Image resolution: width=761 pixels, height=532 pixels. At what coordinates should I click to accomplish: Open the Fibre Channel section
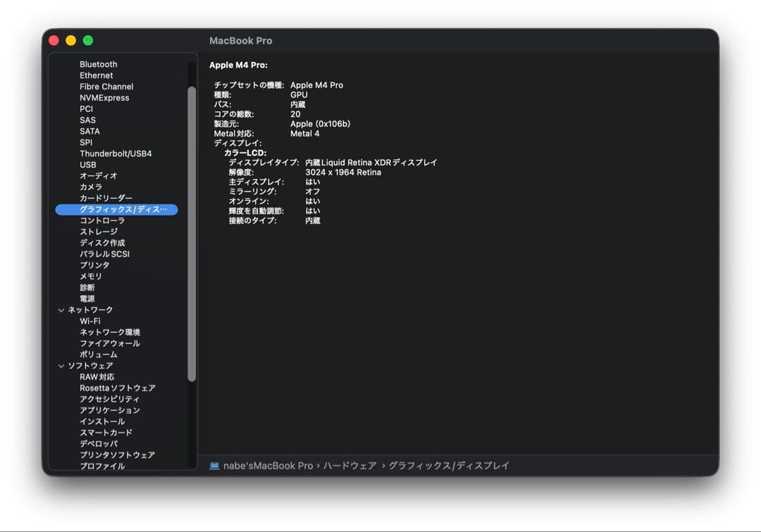(x=106, y=87)
